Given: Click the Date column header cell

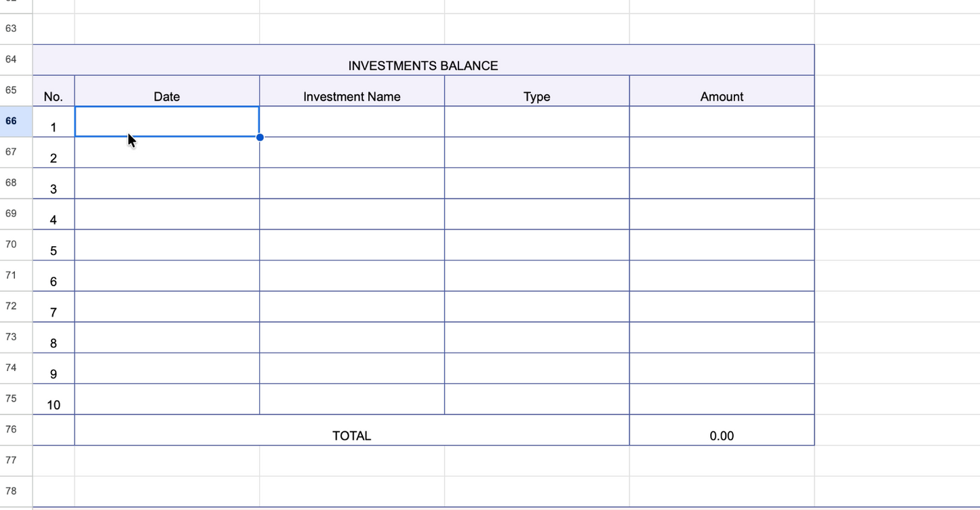Looking at the screenshot, I should [x=167, y=91].
